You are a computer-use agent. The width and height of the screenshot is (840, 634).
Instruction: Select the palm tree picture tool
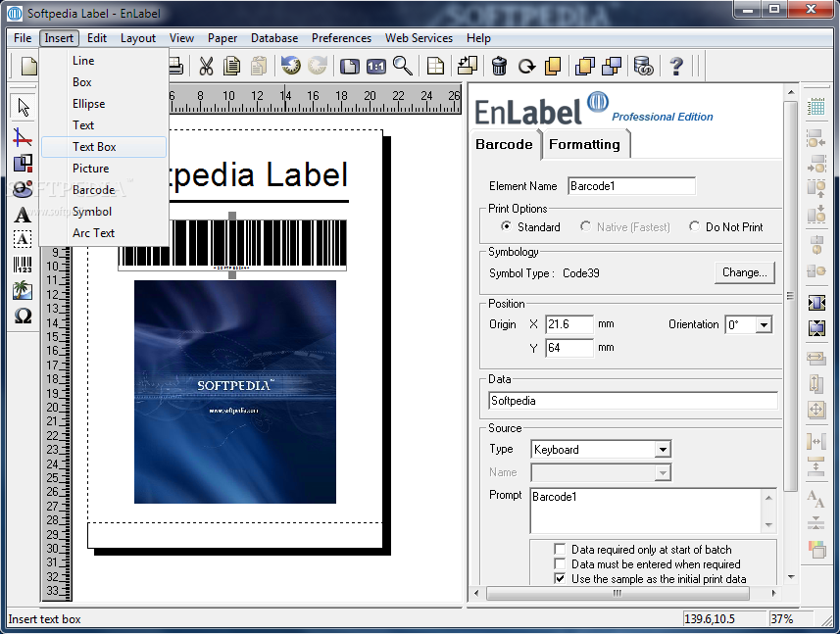point(23,290)
